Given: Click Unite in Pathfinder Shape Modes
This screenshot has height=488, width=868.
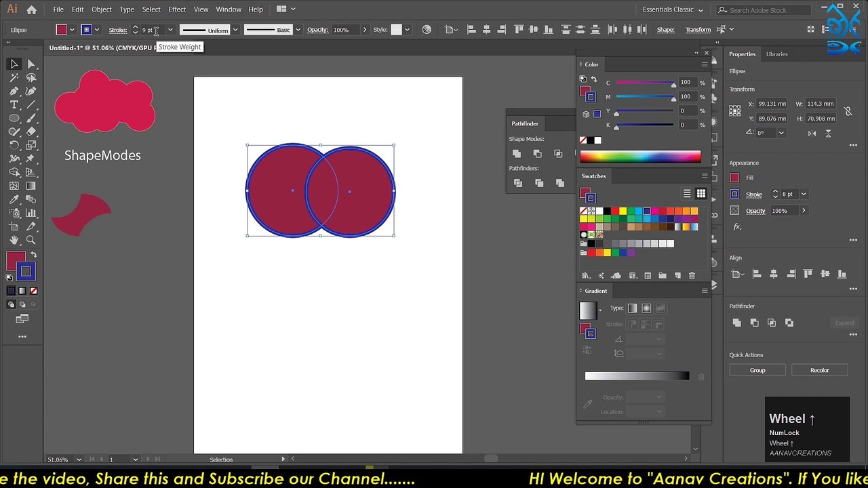Looking at the screenshot, I should click(x=517, y=154).
